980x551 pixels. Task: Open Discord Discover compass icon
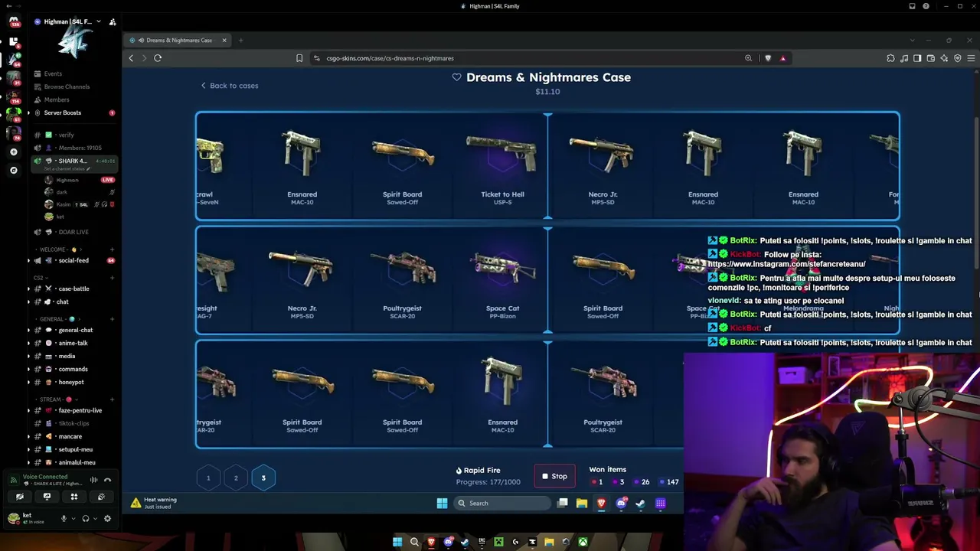pos(14,170)
